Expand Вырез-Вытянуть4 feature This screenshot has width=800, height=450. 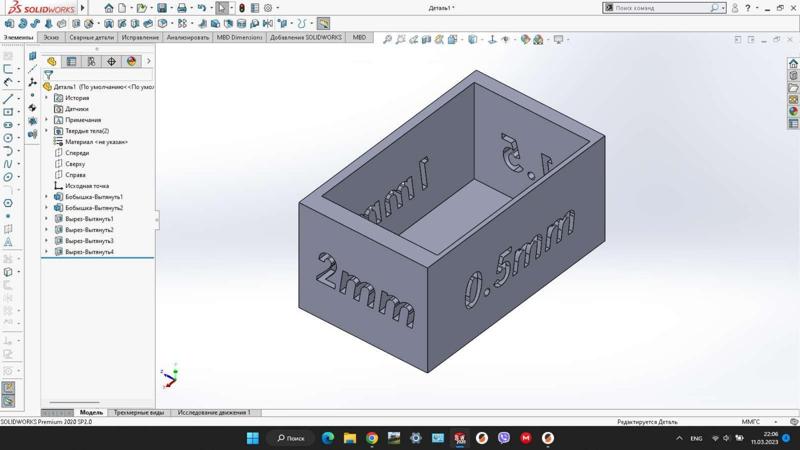click(46, 252)
